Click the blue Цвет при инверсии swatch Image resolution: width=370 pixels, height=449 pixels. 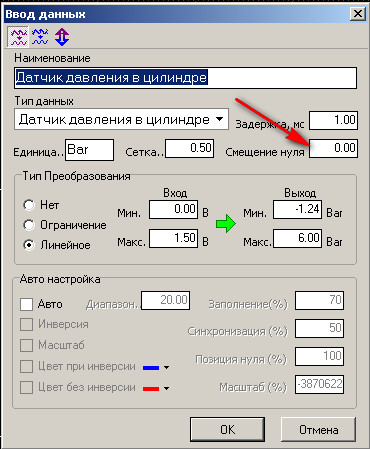point(151,368)
